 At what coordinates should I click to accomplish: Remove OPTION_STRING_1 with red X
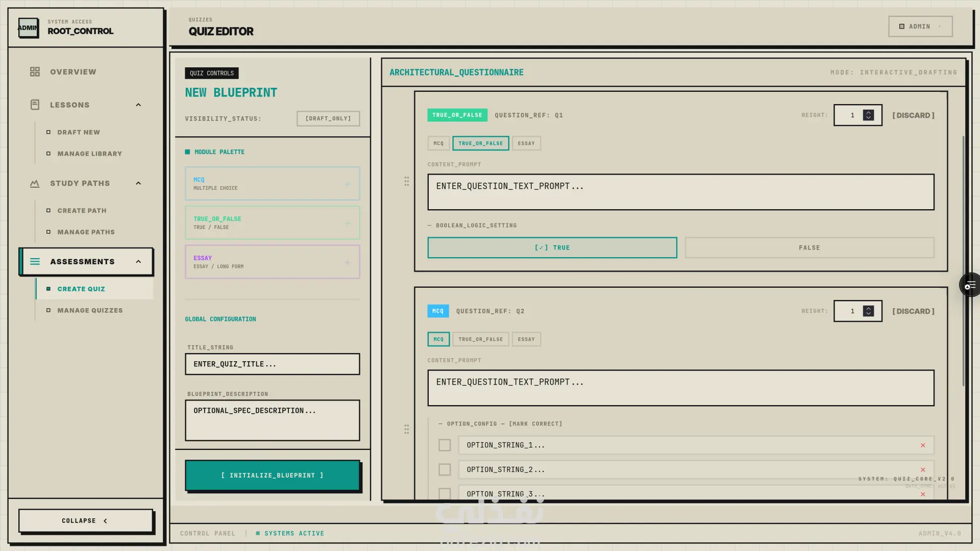coord(922,445)
